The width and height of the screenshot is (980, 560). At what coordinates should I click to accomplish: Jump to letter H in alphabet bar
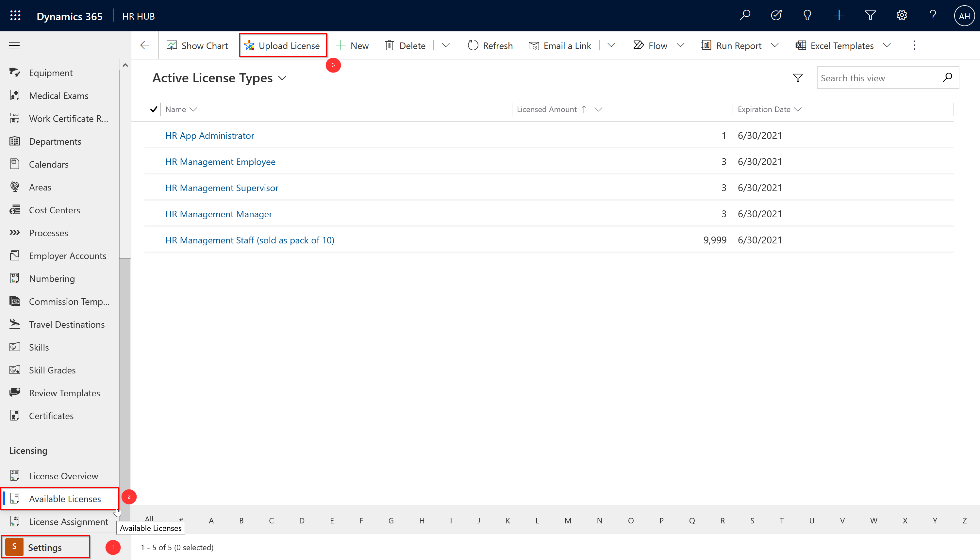(422, 521)
